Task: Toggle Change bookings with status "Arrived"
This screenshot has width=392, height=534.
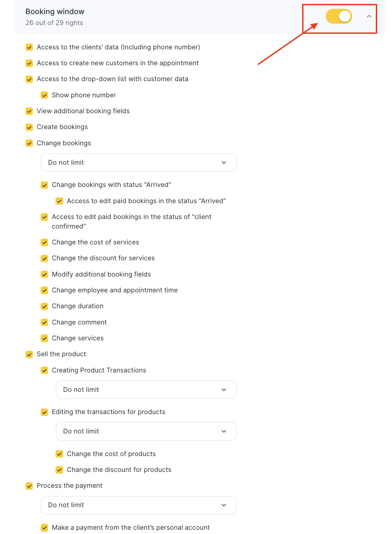Action: (44, 185)
